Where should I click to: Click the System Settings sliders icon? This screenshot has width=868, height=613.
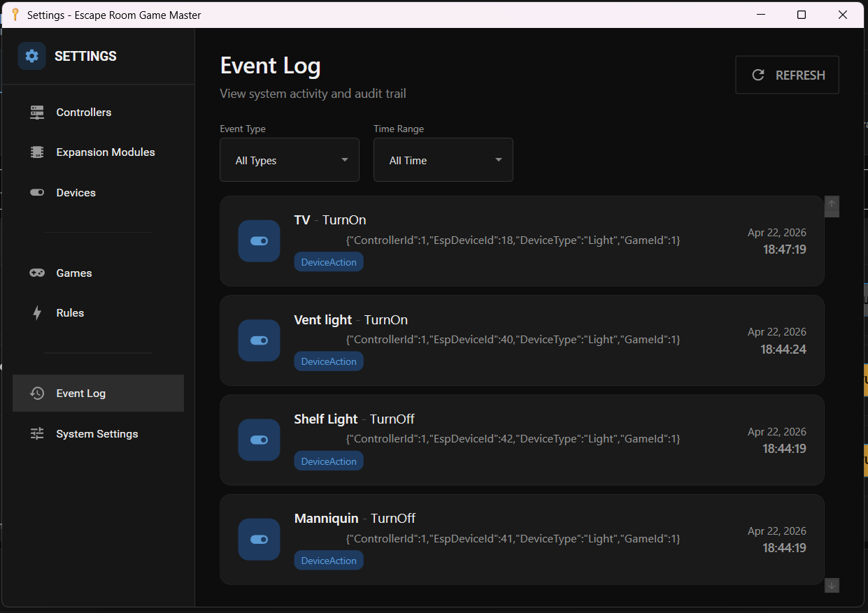pyautogui.click(x=37, y=434)
